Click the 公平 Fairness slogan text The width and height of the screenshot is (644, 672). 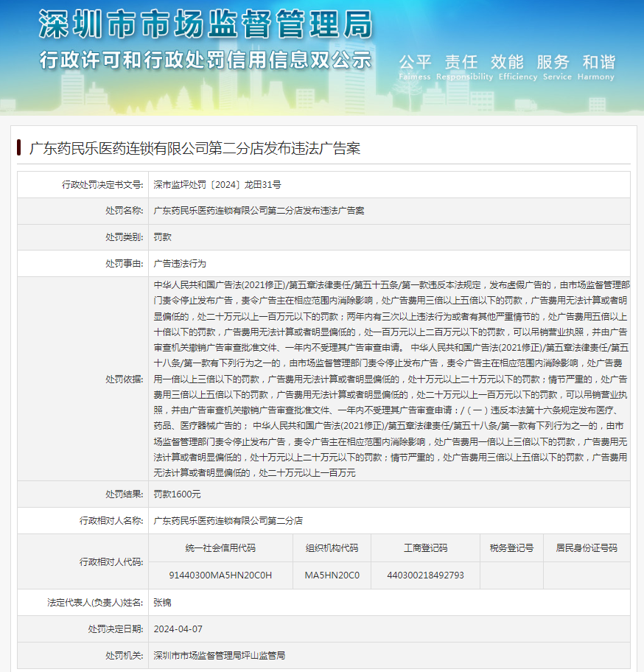click(x=415, y=67)
